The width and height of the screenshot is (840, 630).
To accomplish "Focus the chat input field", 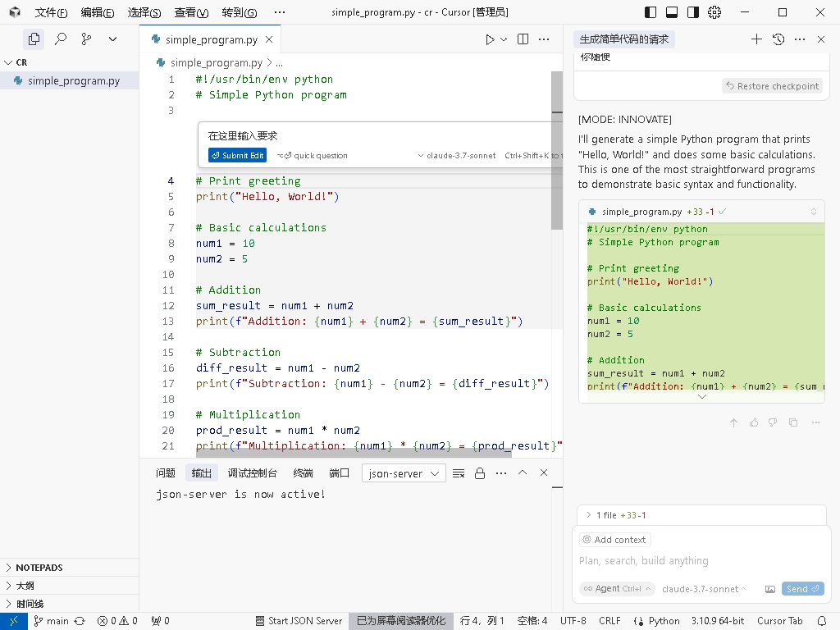I will (701, 561).
